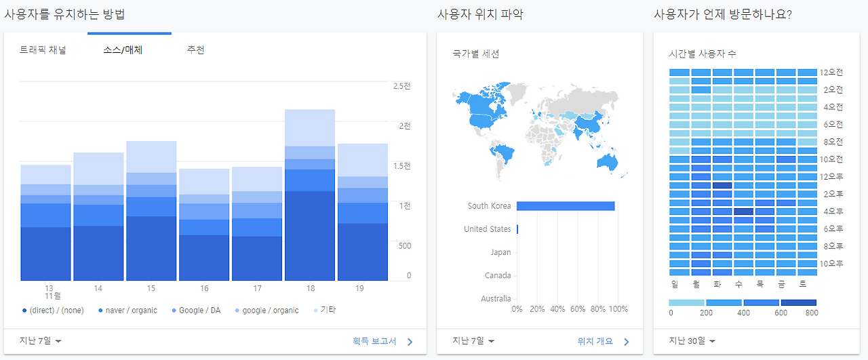Click the stacked bar for day 19
This screenshot has width=868, height=360.
tap(363, 212)
